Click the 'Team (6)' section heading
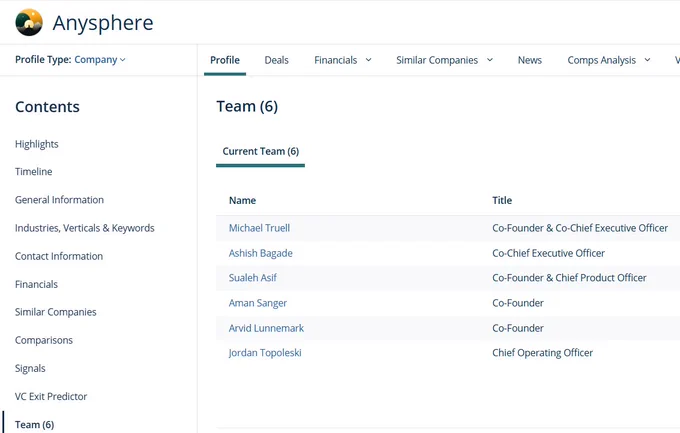The height and width of the screenshot is (433, 680). click(247, 107)
